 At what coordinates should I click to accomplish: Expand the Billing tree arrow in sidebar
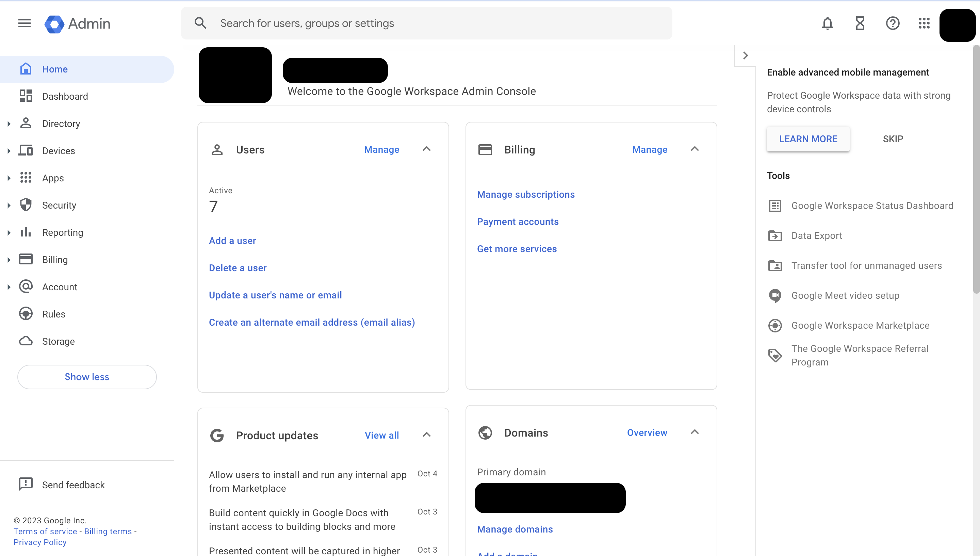click(9, 260)
